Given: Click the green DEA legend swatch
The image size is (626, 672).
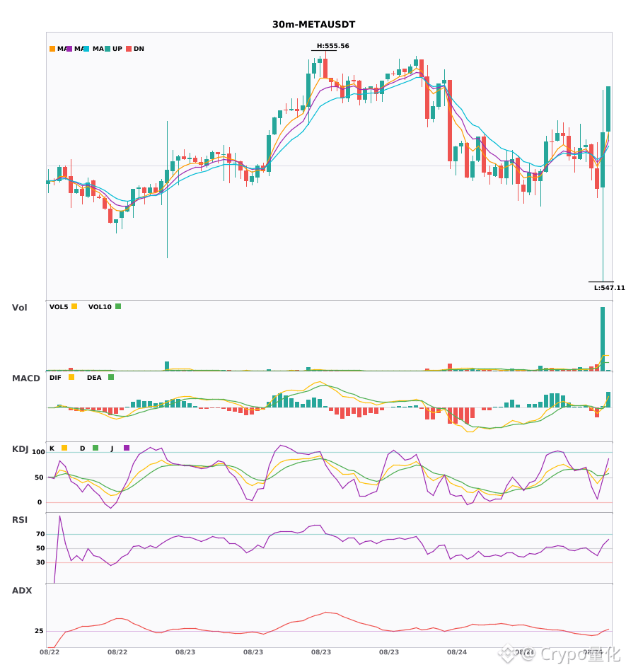Looking at the screenshot, I should click(111, 377).
